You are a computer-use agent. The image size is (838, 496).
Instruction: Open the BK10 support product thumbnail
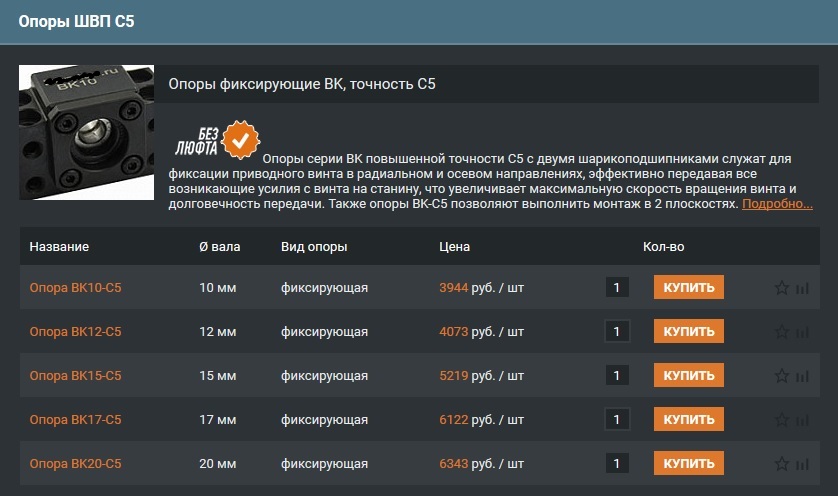pos(86,132)
